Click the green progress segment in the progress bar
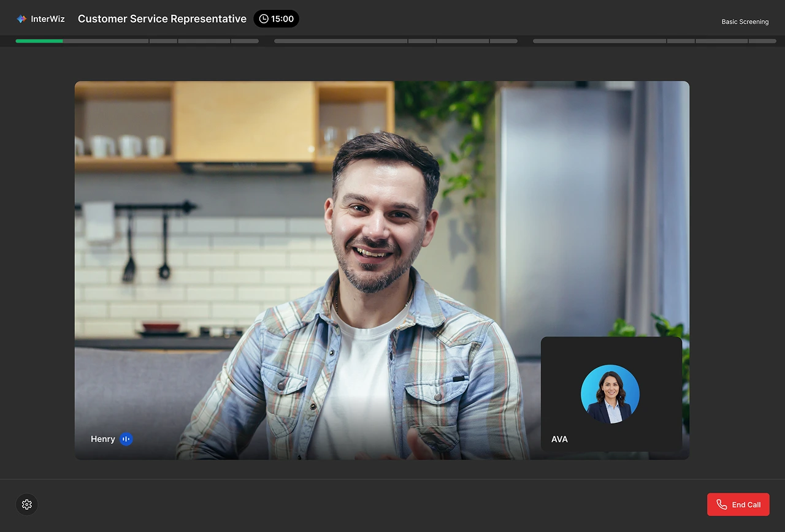 pyautogui.click(x=40, y=40)
